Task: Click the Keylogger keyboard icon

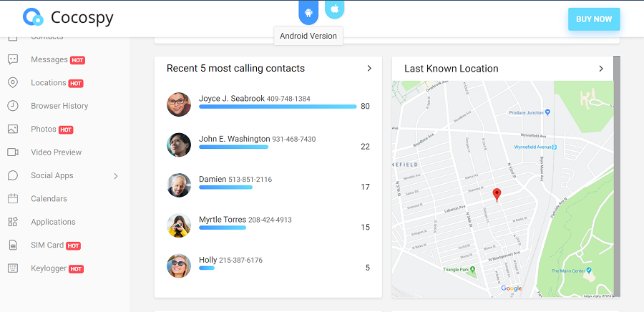Action: tap(13, 268)
